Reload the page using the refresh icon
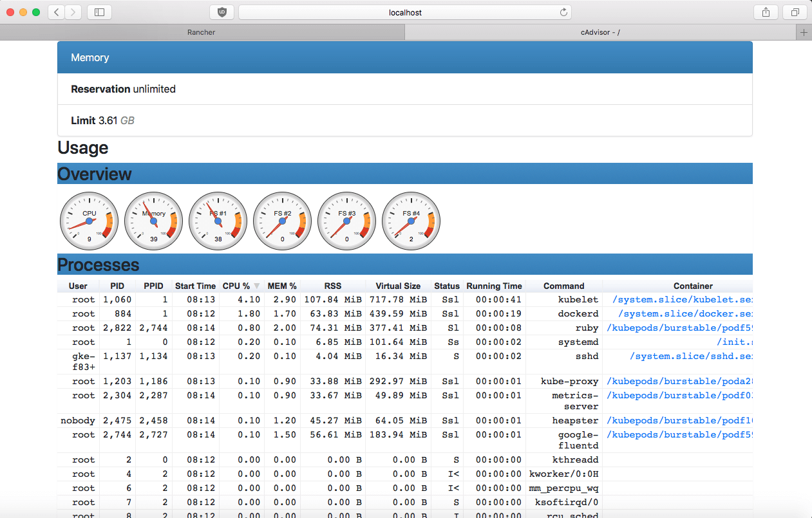The width and height of the screenshot is (812, 518). tap(563, 12)
